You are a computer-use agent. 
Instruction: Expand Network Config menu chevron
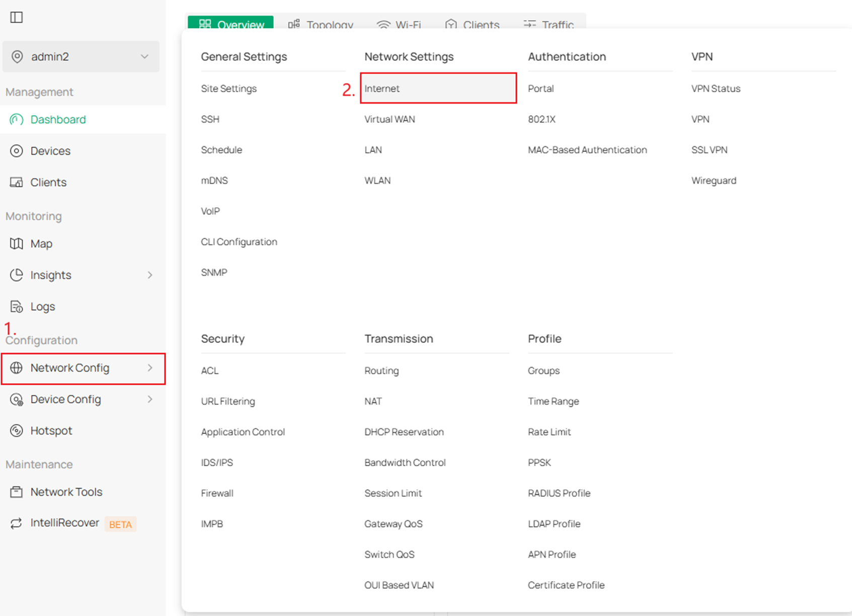(x=150, y=368)
